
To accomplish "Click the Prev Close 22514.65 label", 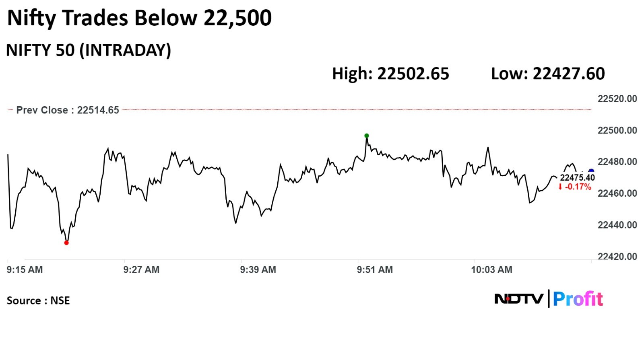I will coord(68,110).
